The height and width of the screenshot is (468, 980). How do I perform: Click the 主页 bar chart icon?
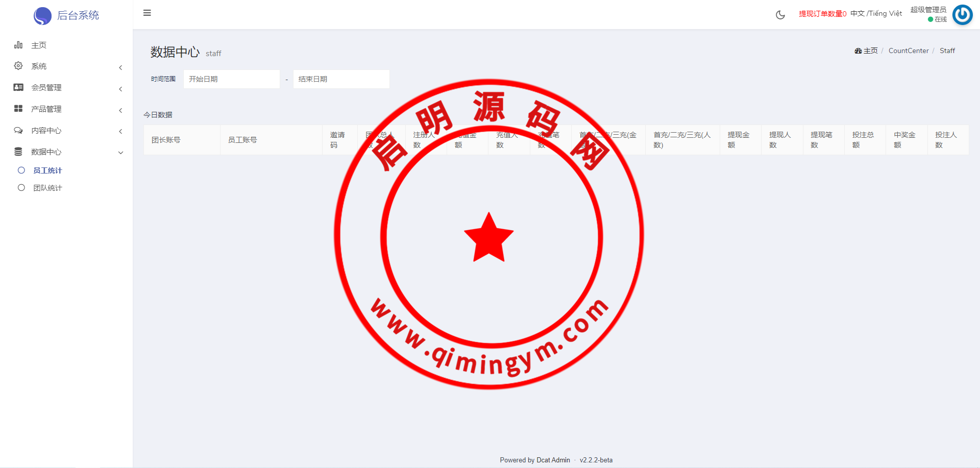coord(18,45)
